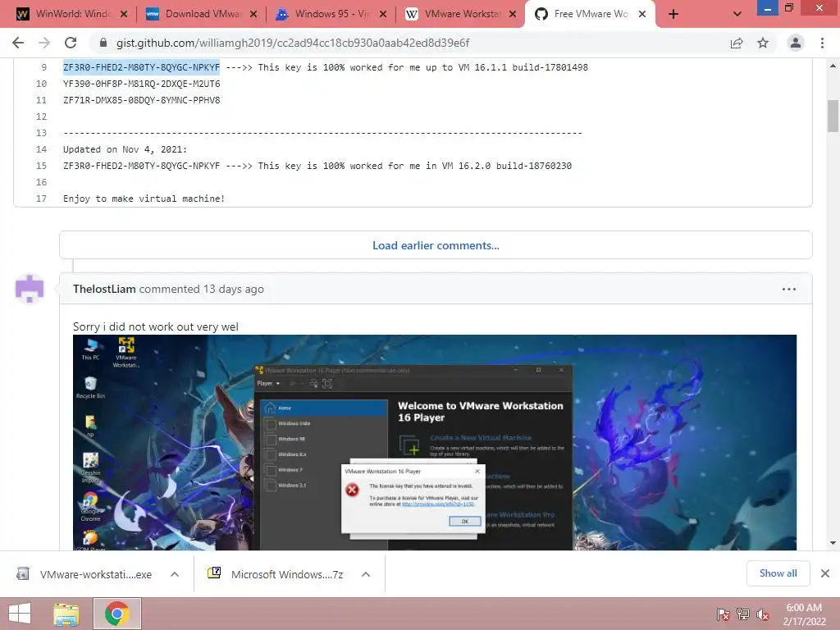Close the Free VMware gist tab
This screenshot has height=630, width=840.
642,15
